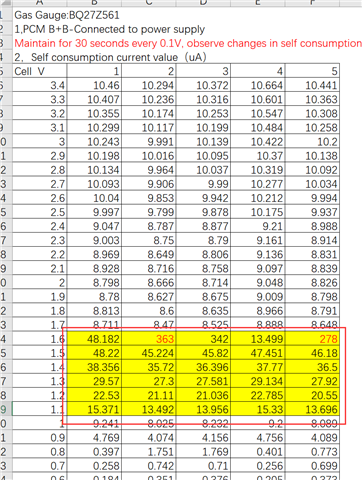Click the 8.627 cell

[x=149, y=296]
